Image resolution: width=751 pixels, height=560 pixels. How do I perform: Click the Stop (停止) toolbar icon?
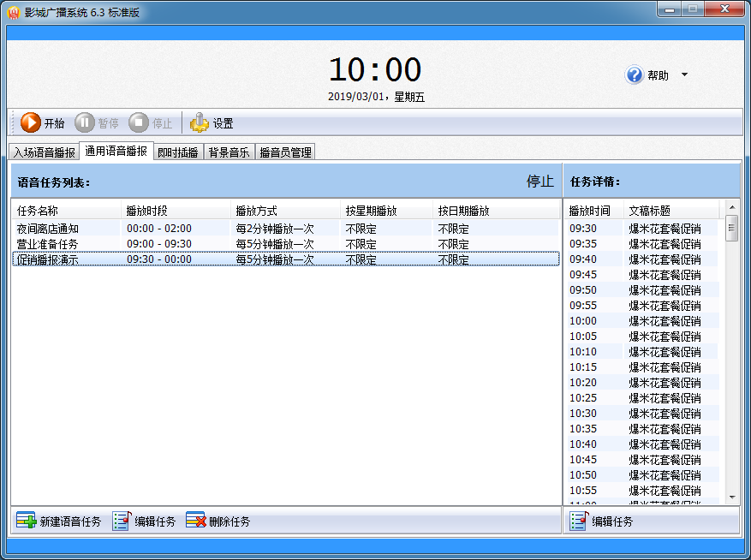point(139,123)
